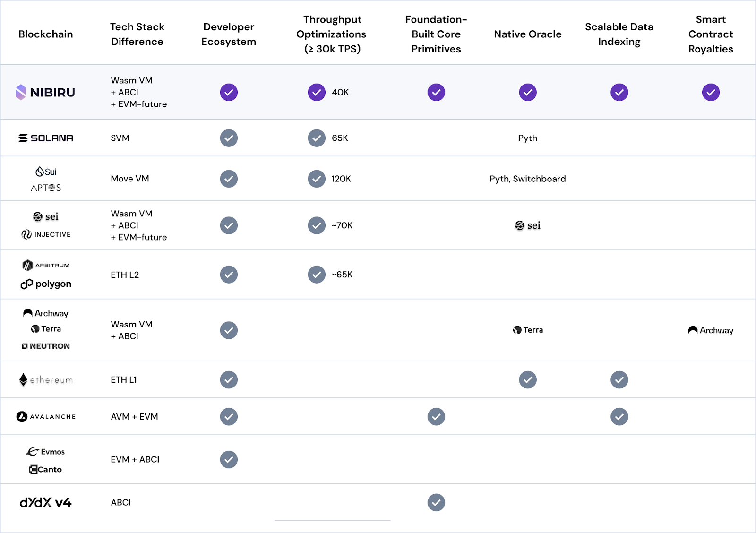
Task: Click Archway logo in Smart Contract Royalties column
Action: pyautogui.click(x=711, y=330)
